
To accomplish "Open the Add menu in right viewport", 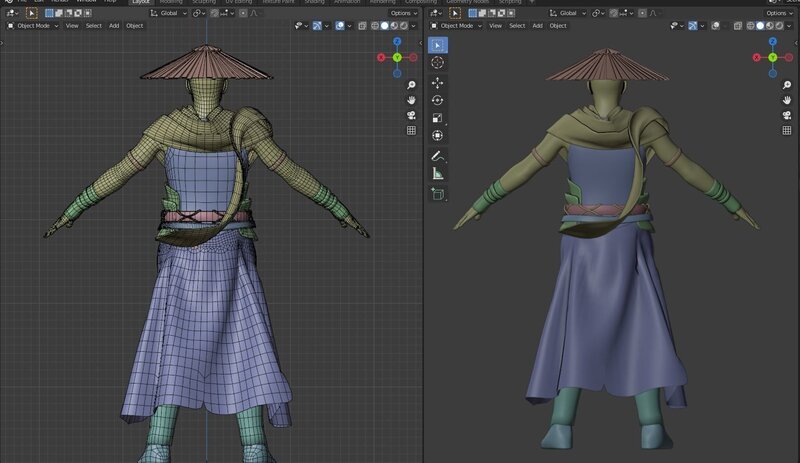I will (x=538, y=25).
